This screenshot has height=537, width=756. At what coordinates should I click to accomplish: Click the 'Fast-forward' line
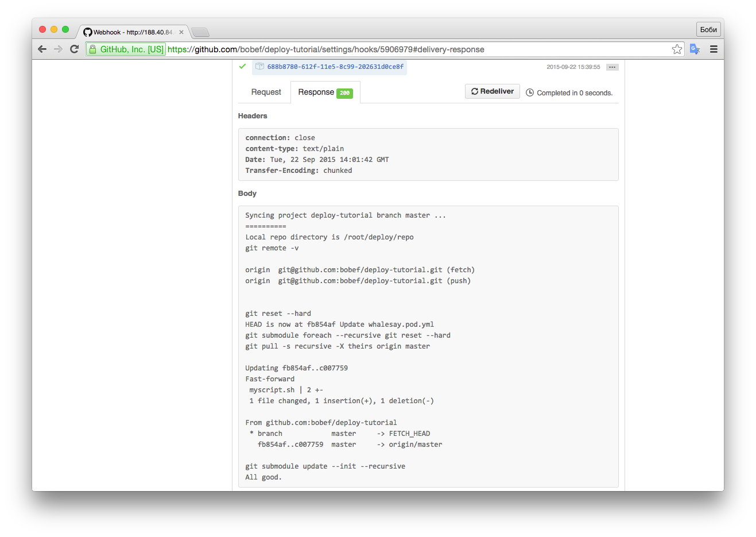[270, 379]
